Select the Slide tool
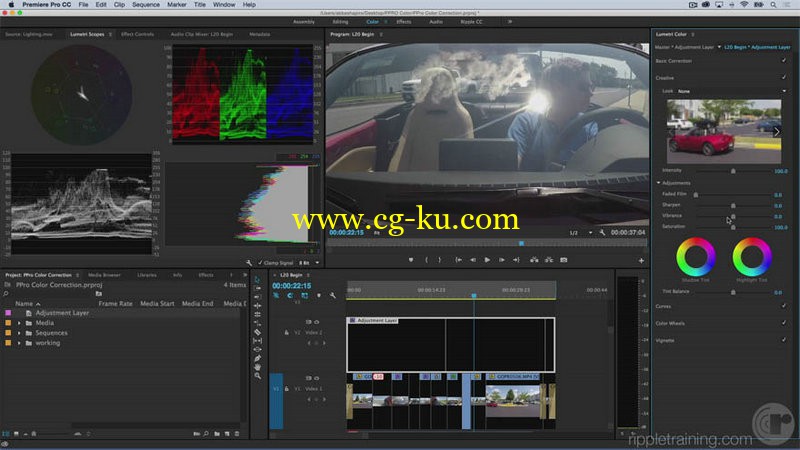 (257, 349)
